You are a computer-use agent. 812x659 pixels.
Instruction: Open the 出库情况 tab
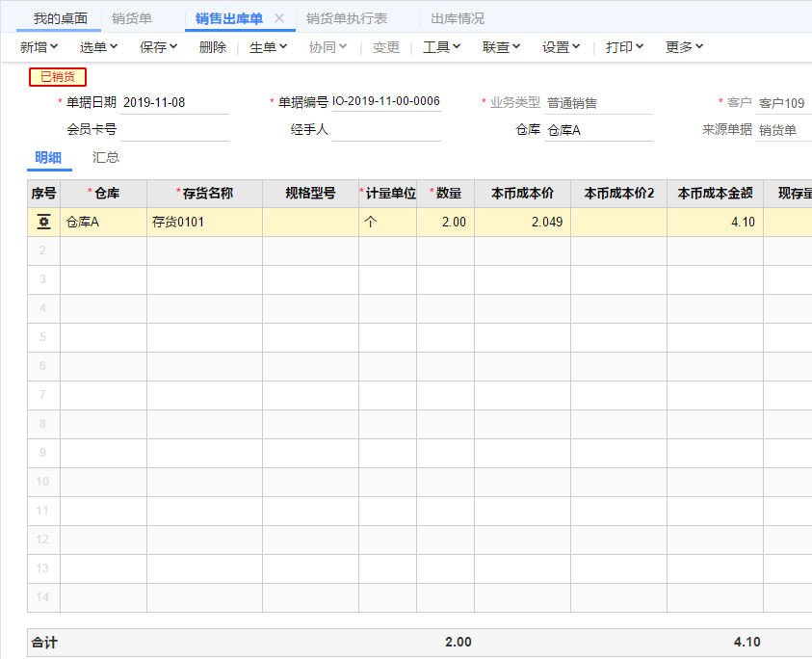(x=458, y=18)
